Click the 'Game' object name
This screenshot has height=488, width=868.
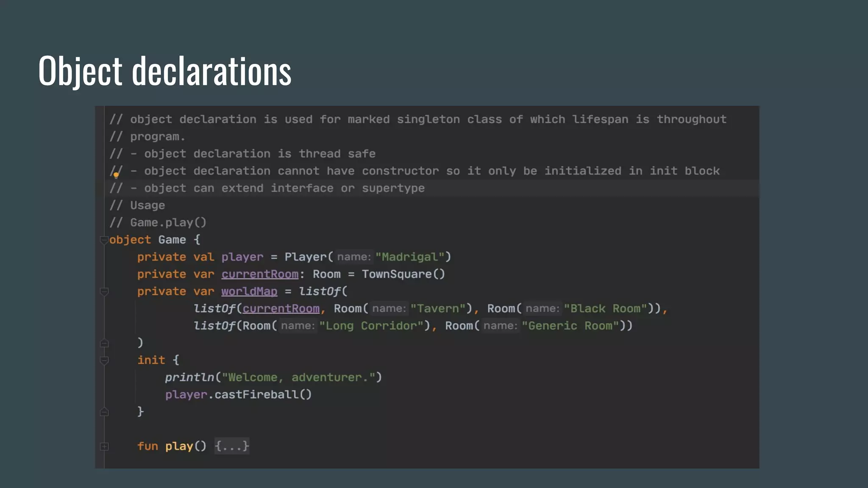pos(172,240)
